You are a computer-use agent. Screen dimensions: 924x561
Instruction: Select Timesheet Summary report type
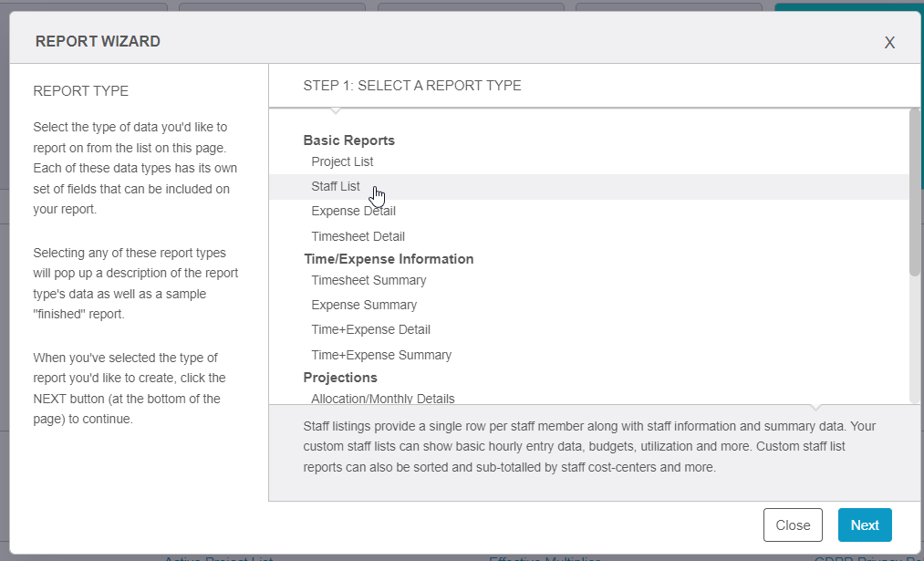[369, 280]
